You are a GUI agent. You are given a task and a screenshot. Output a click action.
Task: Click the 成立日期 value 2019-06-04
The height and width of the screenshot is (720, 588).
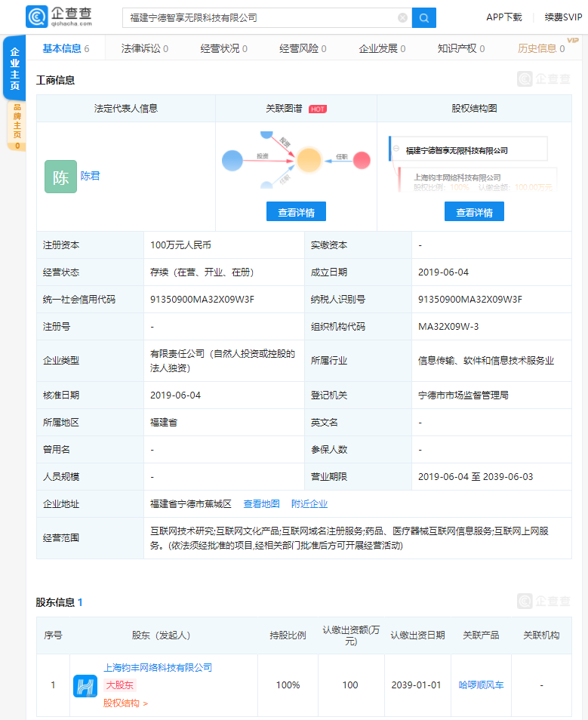click(443, 272)
